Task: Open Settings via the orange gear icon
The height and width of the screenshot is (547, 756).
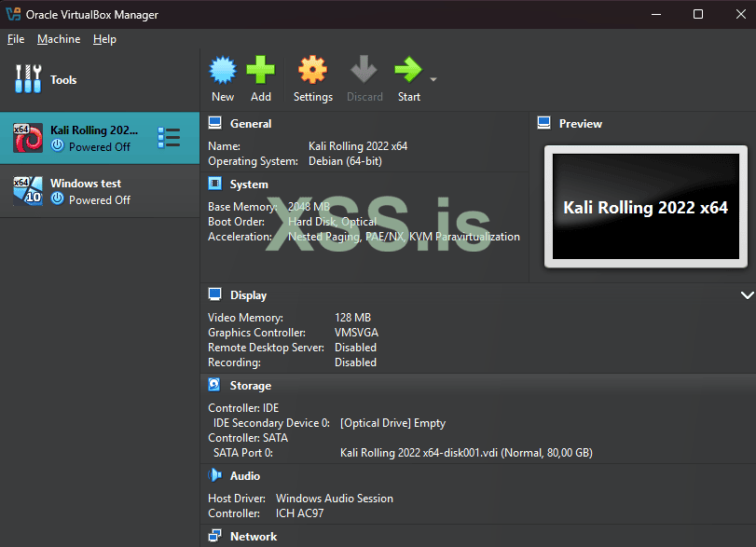Action: (313, 70)
